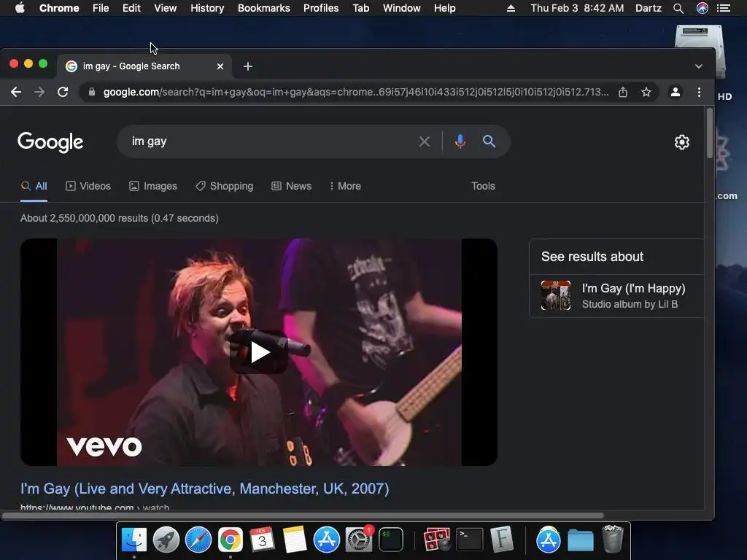The image size is (747, 560).
Task: Switch to the Images results tab
Action: point(153,186)
